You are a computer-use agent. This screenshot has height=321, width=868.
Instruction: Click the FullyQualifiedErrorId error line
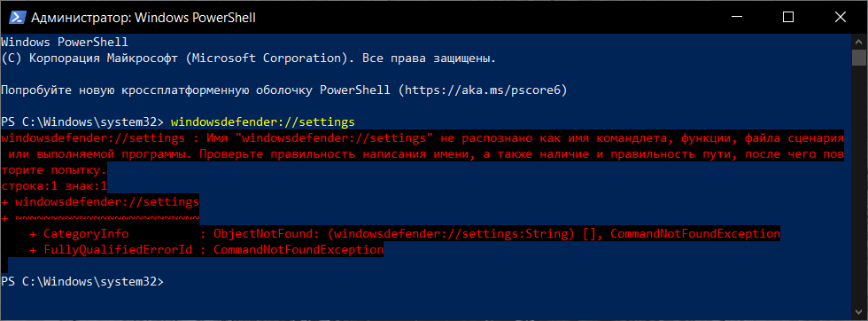click(205, 250)
